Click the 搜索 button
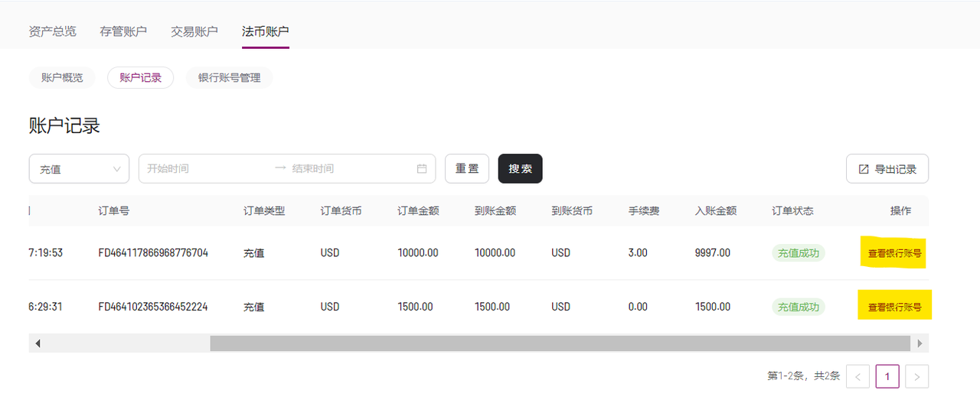Screen dimensions: 980x400 pyautogui.click(x=521, y=169)
